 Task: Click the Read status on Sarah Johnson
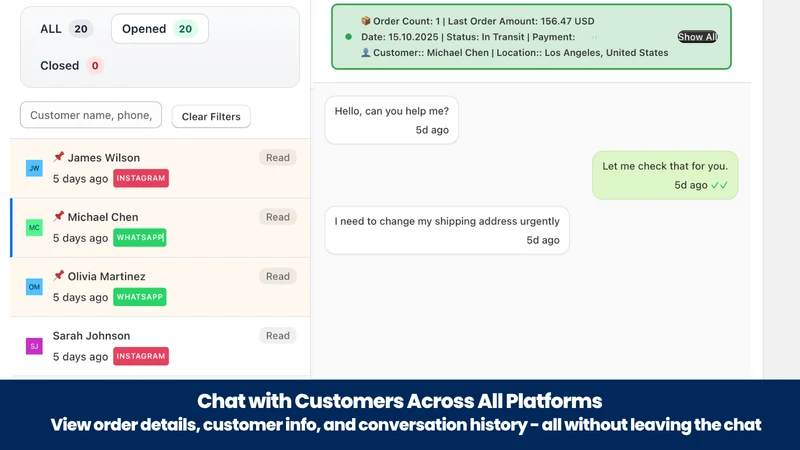[x=278, y=336]
